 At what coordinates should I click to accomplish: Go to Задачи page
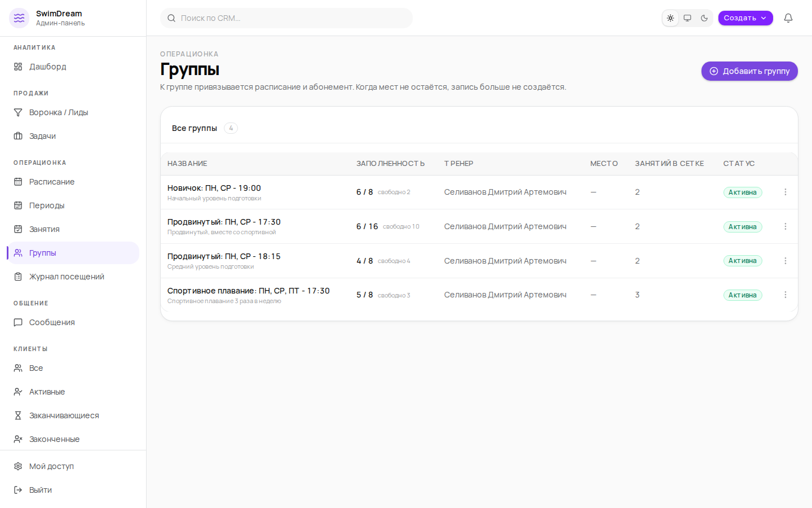click(x=73, y=136)
